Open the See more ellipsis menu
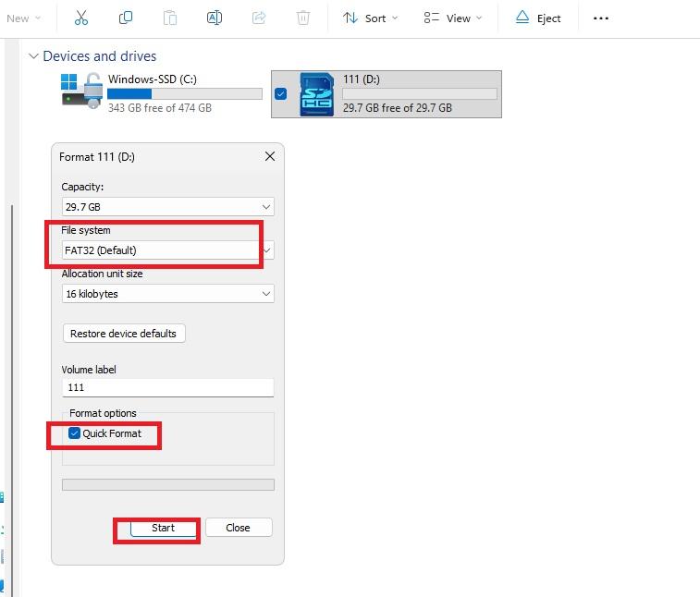 pos(601,18)
